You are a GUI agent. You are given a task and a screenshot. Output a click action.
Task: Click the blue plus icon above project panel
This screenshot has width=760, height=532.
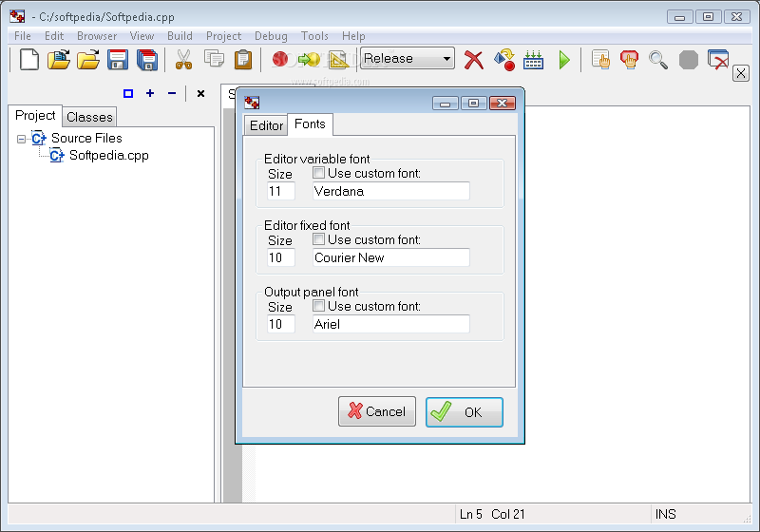[150, 93]
